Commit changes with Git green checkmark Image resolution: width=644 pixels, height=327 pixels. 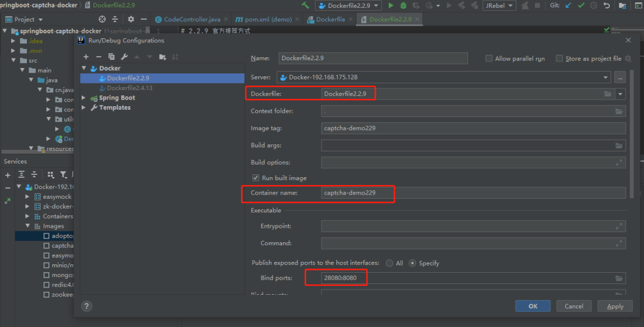(x=581, y=5)
